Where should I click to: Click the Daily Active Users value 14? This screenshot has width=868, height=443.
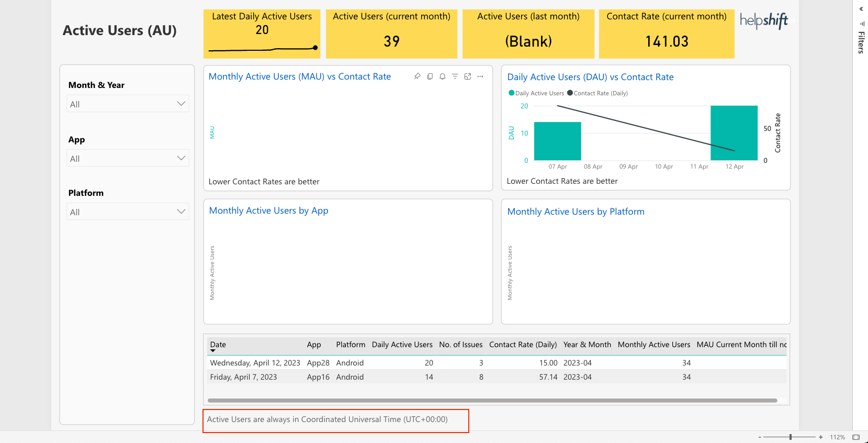tap(429, 377)
